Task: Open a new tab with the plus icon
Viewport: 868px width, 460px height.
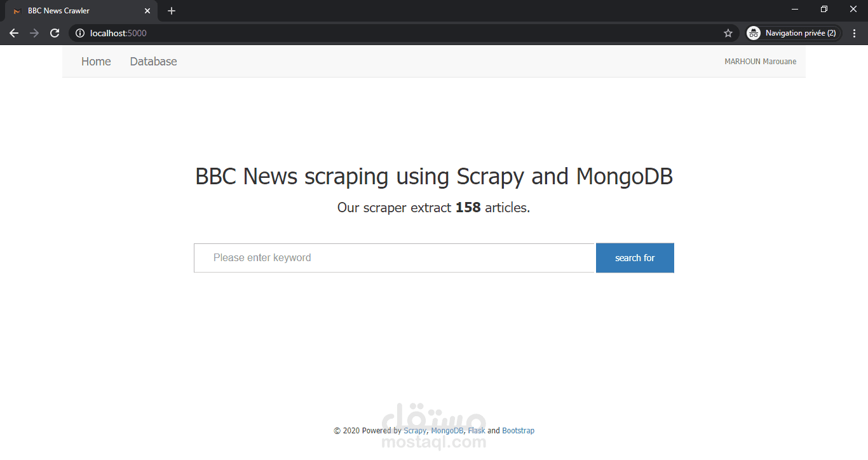Action: [171, 11]
